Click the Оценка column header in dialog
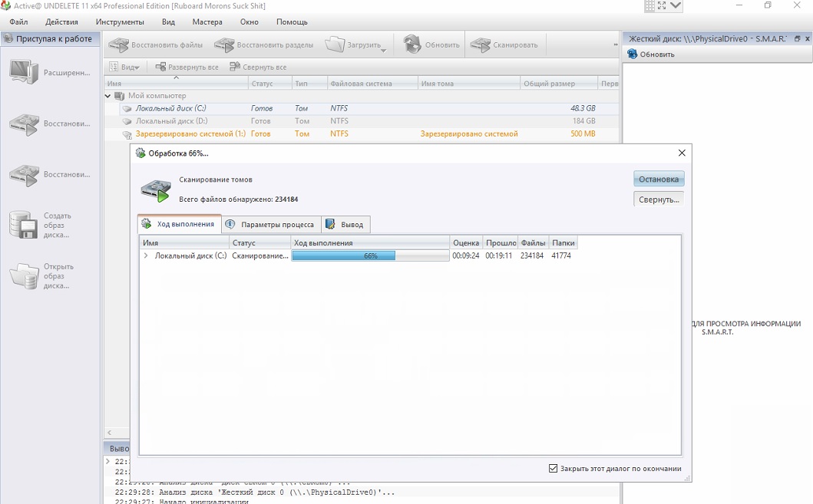The width and height of the screenshot is (813, 504). click(466, 242)
